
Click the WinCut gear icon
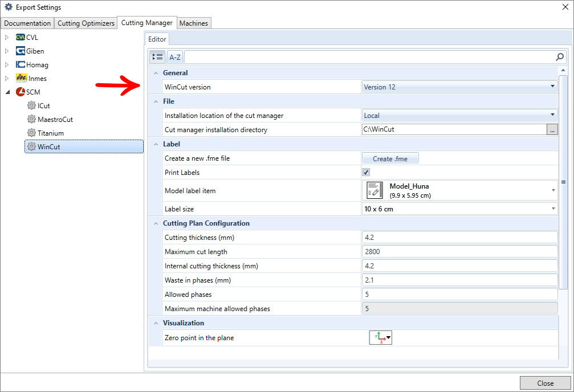coord(32,146)
